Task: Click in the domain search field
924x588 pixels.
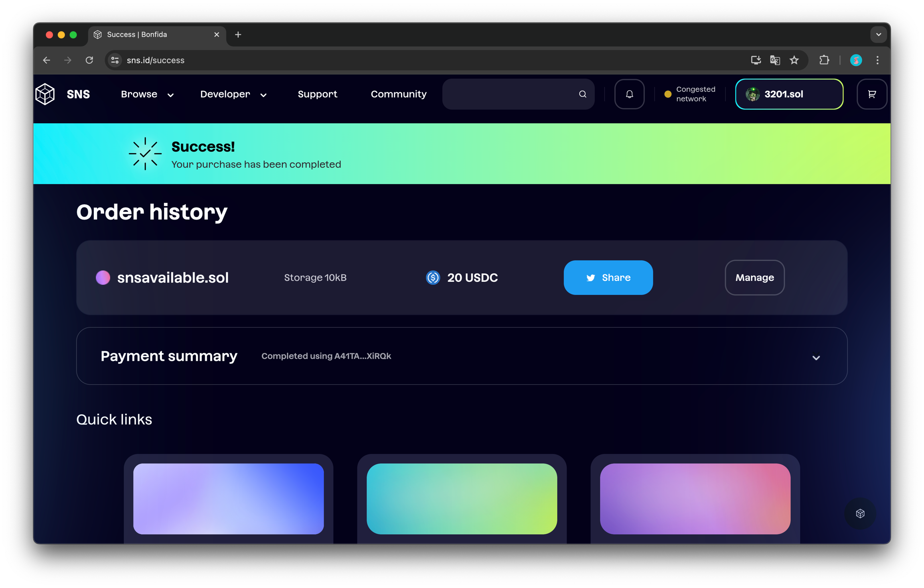Action: click(509, 94)
